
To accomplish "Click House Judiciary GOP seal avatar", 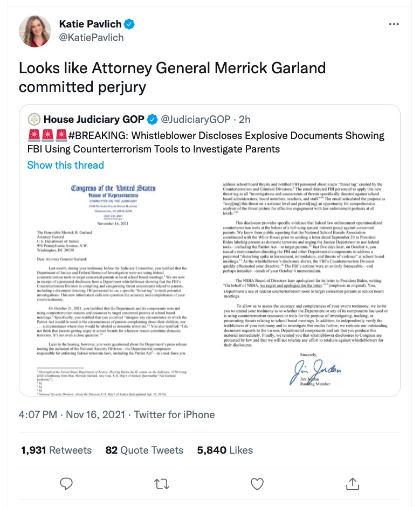I will tap(33, 119).
